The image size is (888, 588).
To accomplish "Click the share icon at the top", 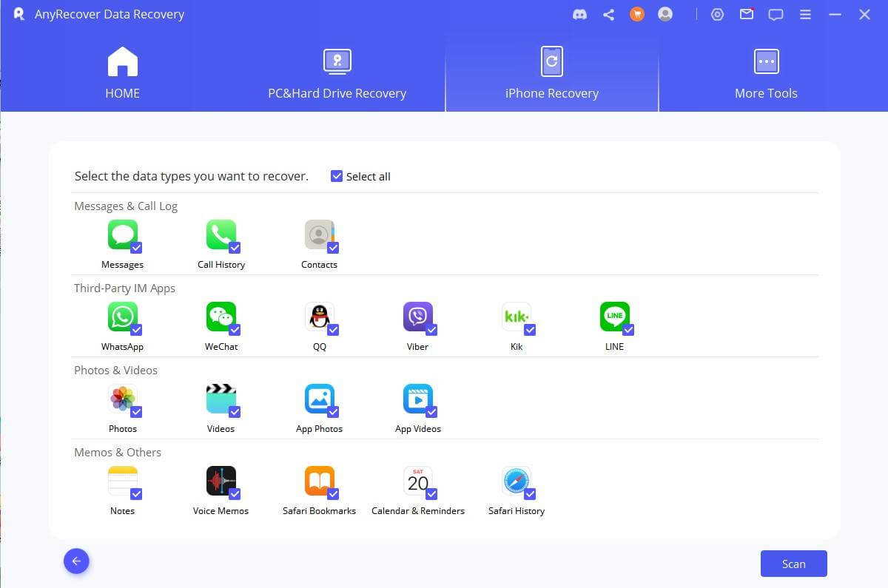I will point(608,14).
